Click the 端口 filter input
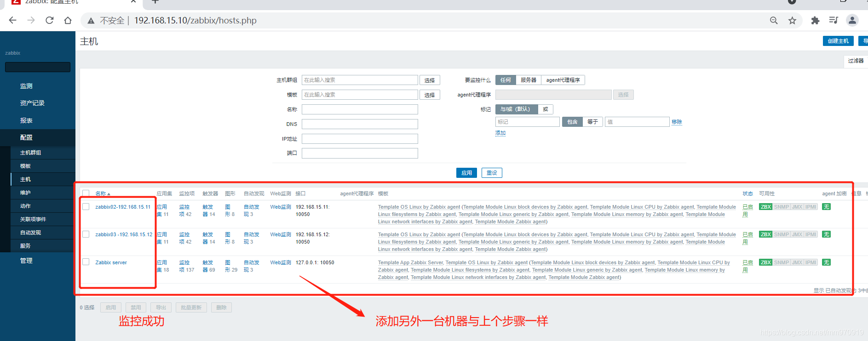 360,153
